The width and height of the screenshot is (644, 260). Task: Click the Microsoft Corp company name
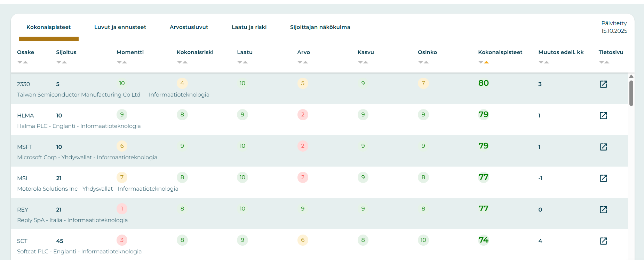point(37,158)
